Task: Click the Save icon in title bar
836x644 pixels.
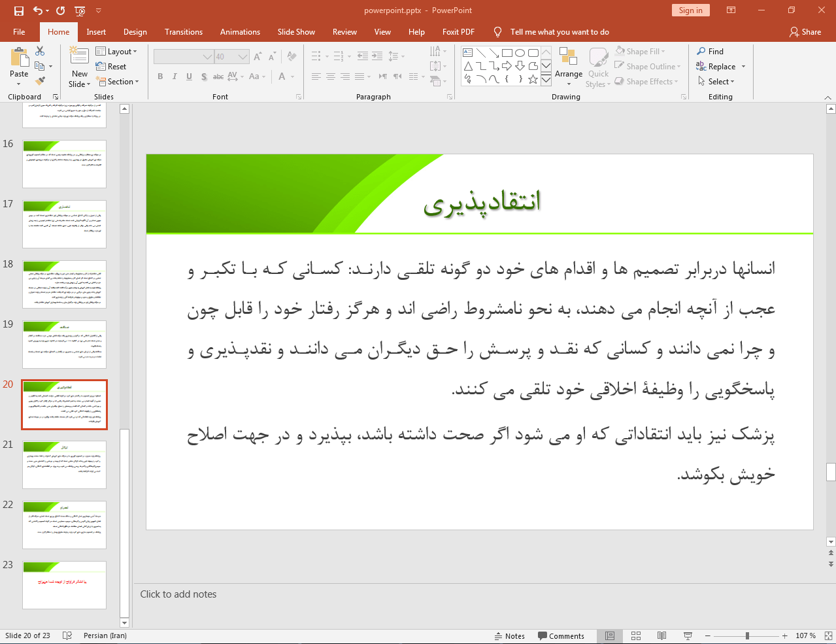Action: pyautogui.click(x=18, y=10)
